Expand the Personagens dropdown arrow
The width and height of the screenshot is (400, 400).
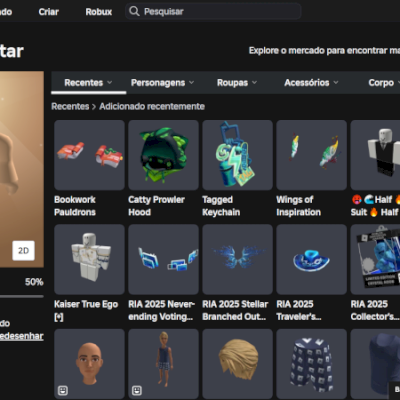[x=191, y=82]
